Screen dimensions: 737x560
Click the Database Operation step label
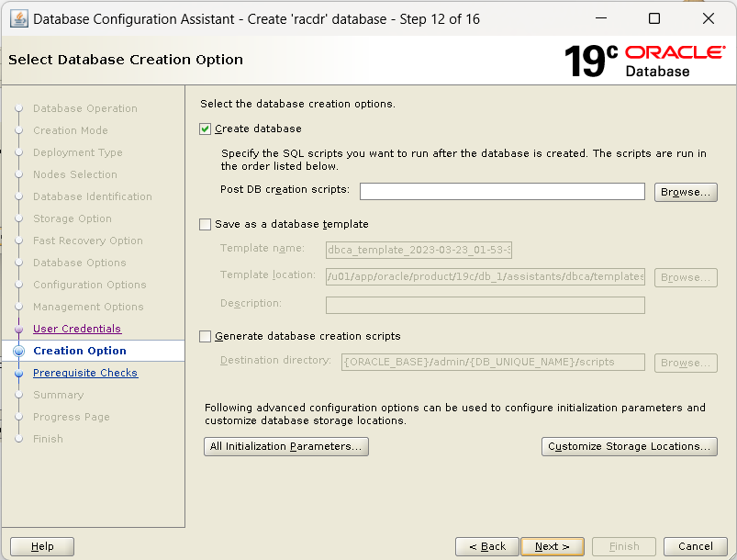(x=85, y=108)
